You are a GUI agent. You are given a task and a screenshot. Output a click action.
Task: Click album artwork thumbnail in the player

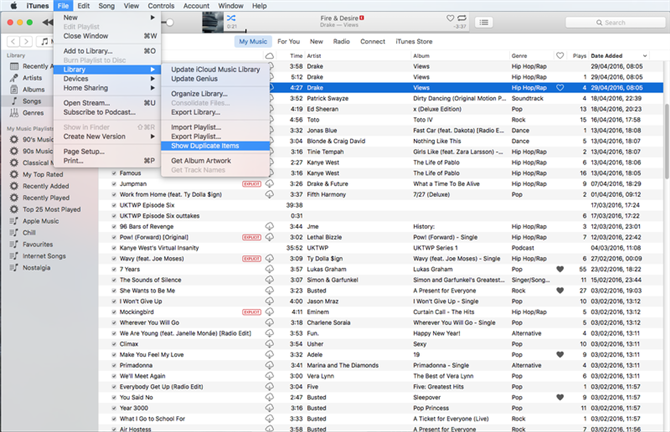213,22
